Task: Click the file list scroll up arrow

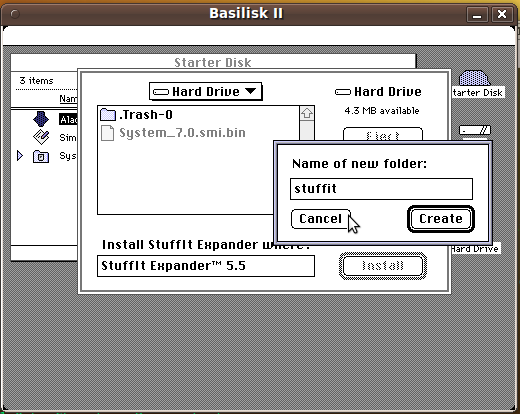Action: [x=307, y=113]
